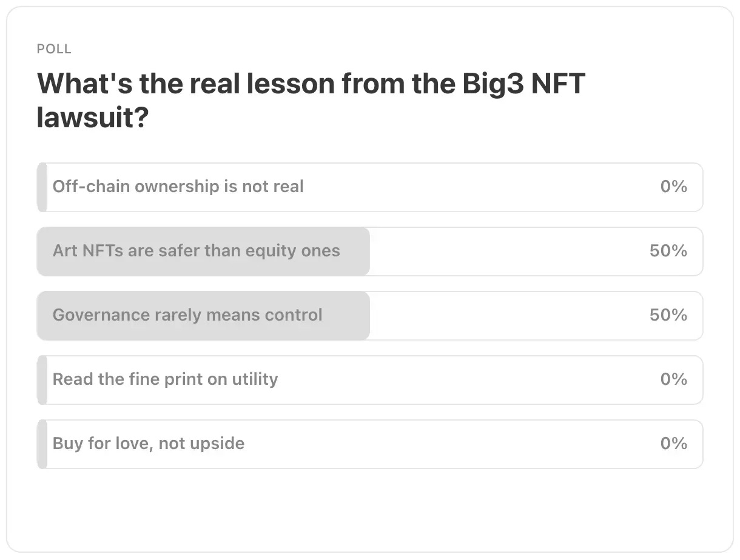Click the poll question heading text
The image size is (740, 560).
pos(311,100)
